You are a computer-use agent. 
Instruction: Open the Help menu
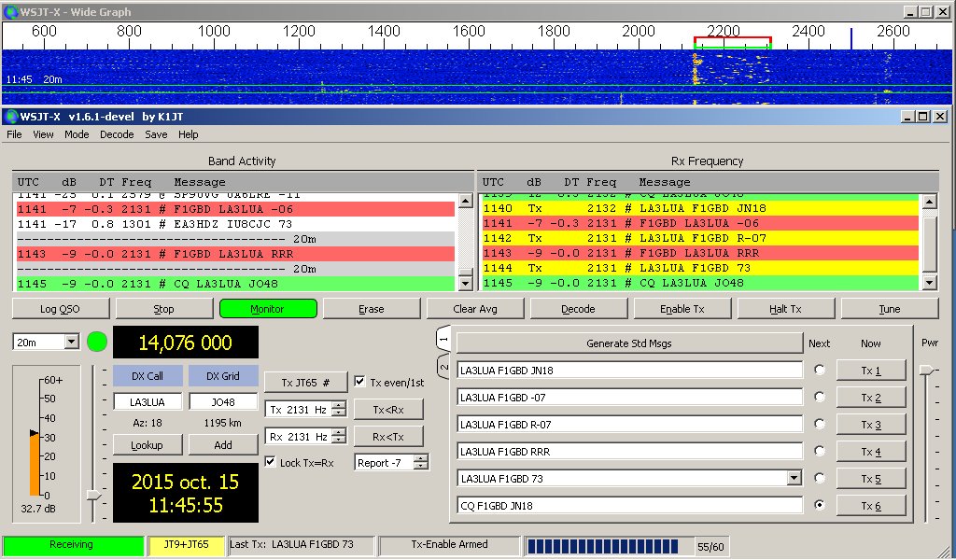[x=189, y=134]
